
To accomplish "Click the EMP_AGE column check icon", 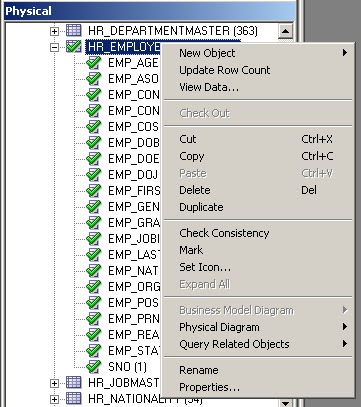I will point(94,63).
